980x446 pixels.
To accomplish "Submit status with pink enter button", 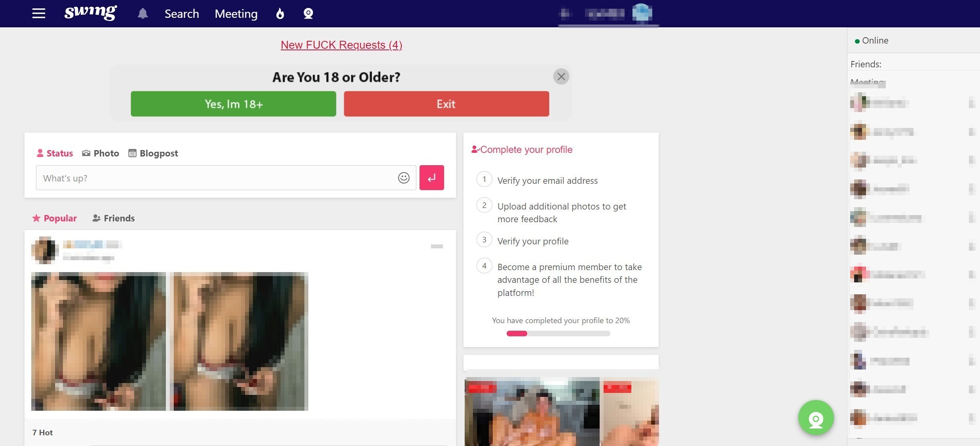I will coord(431,178).
